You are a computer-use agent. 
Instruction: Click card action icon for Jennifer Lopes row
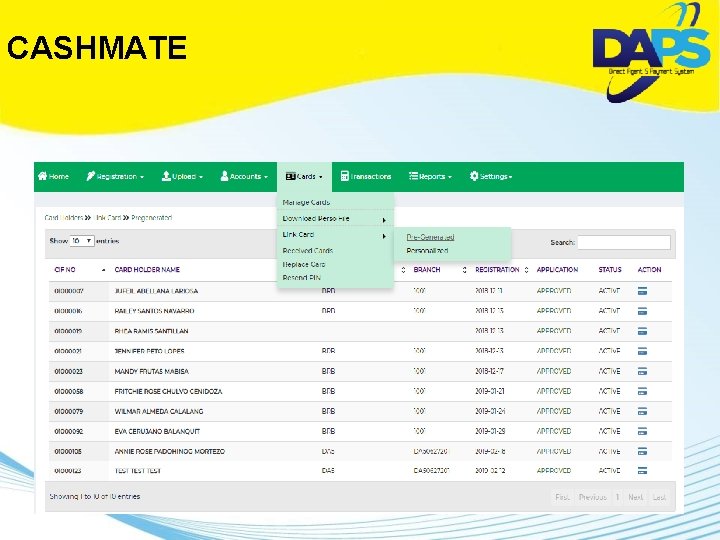642,351
